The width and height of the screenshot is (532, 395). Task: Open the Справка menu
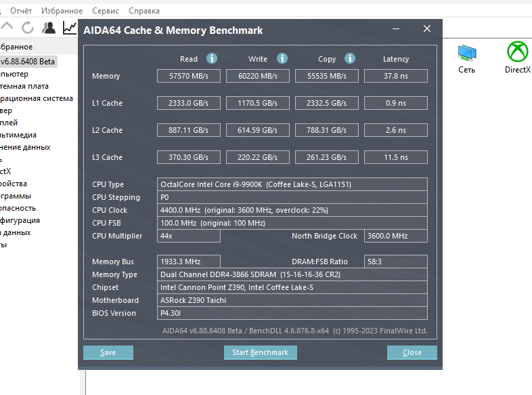coord(144,11)
